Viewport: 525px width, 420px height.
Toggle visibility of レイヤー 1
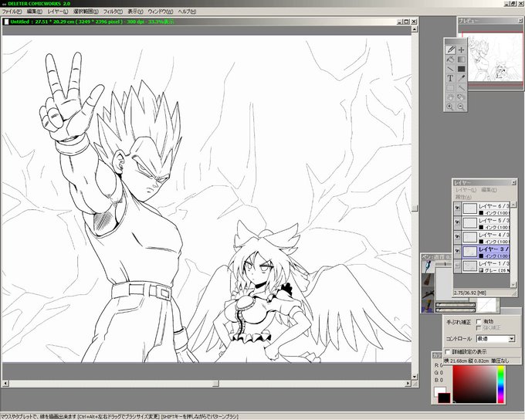coord(457,266)
